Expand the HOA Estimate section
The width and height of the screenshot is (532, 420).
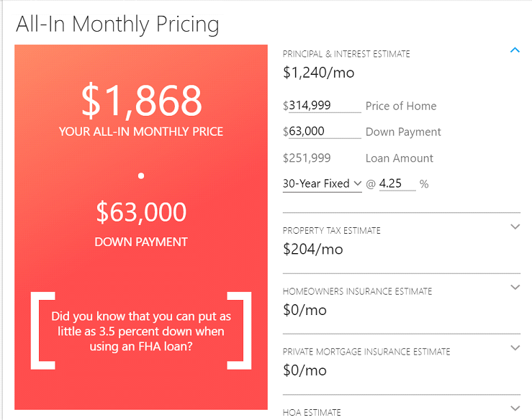(x=515, y=408)
